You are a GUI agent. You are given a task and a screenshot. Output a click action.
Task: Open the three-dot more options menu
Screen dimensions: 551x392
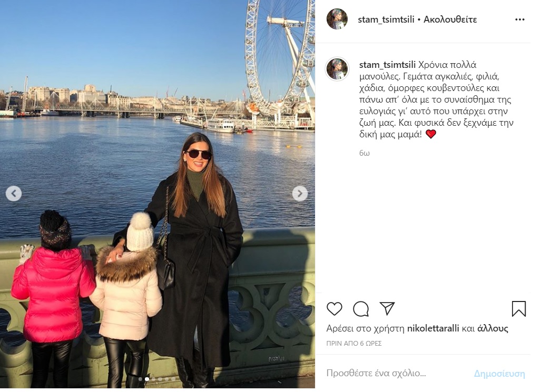coord(520,19)
